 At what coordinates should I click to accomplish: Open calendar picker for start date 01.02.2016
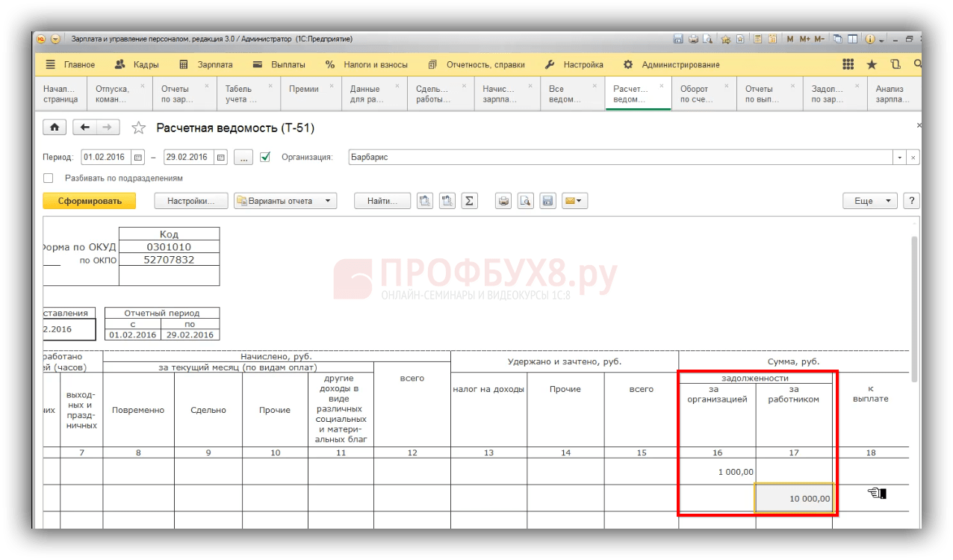coord(137,158)
